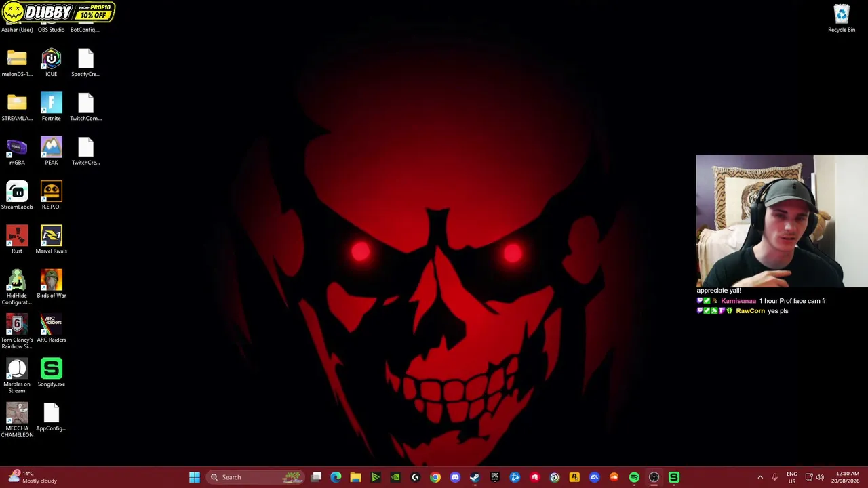Open Discord from the taskbar
This screenshot has width=868, height=488.
tap(455, 477)
